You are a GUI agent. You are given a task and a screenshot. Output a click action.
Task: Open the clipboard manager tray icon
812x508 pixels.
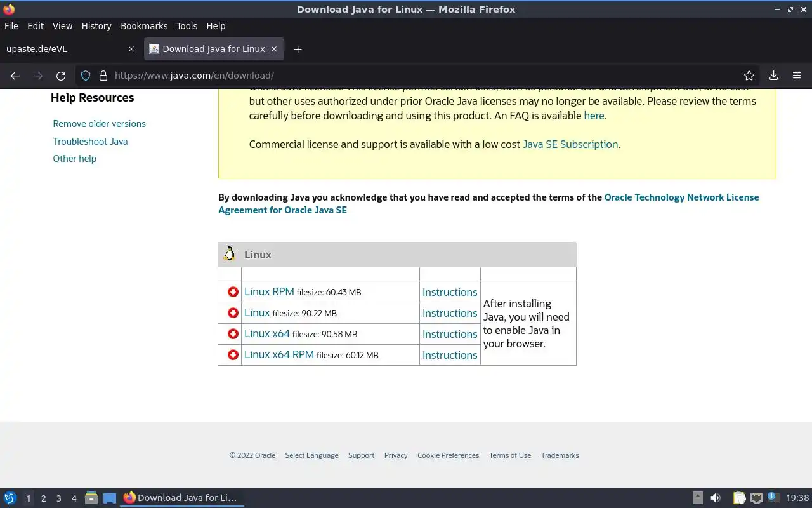click(739, 498)
